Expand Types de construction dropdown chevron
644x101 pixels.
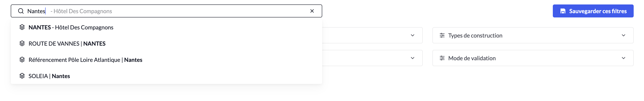624,35
